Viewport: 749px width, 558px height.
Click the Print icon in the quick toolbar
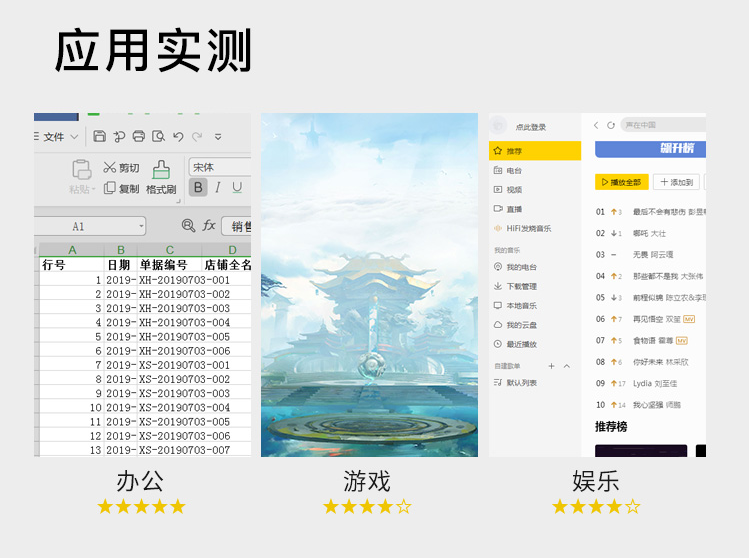click(139, 136)
